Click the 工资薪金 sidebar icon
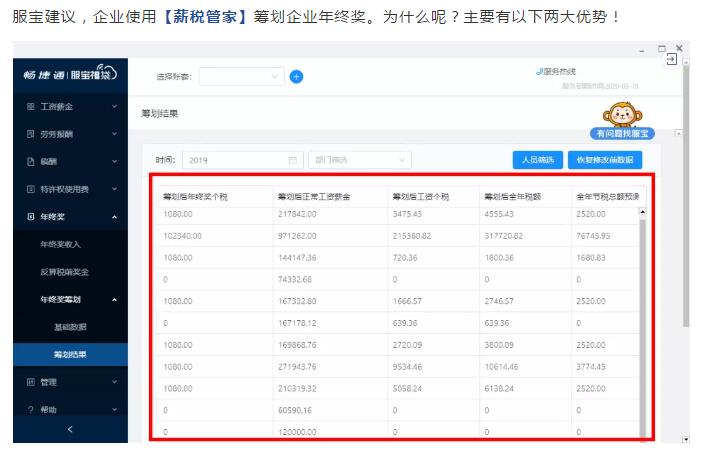Image resolution: width=707 pixels, height=457 pixels. tap(31, 106)
